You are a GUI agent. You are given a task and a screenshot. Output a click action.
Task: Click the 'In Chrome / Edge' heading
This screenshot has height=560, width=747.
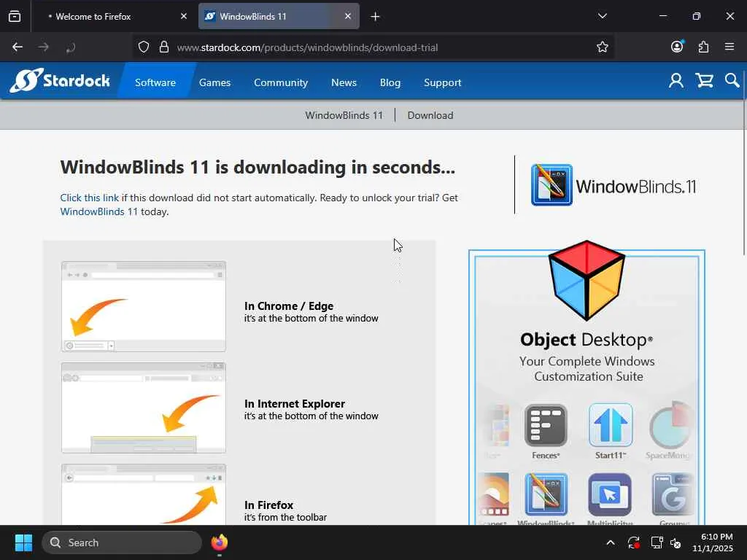(x=289, y=306)
